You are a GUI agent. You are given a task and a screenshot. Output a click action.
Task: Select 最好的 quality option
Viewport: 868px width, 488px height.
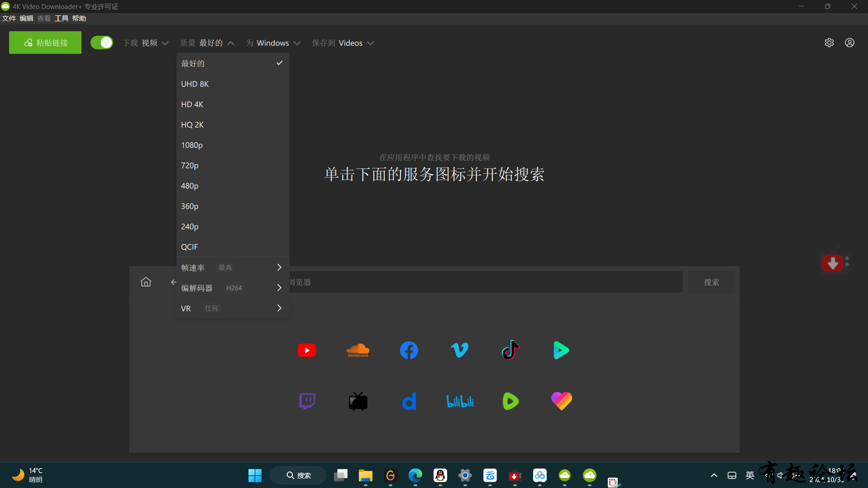[x=233, y=63]
